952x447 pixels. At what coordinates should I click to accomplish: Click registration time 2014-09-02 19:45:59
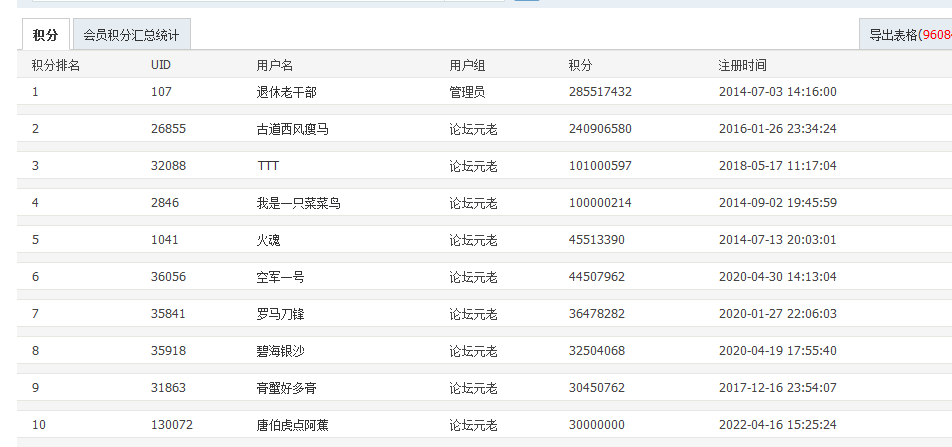tap(778, 203)
